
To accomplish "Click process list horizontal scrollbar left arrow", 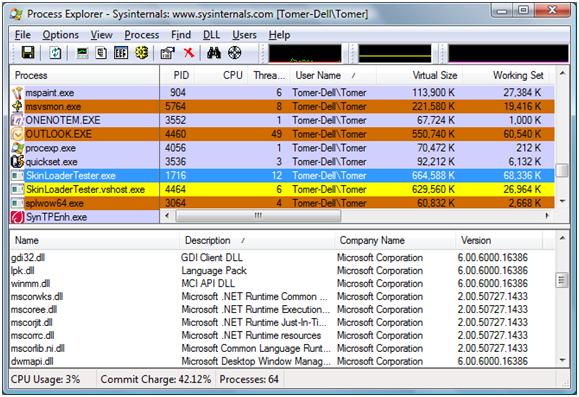I will [x=167, y=216].
